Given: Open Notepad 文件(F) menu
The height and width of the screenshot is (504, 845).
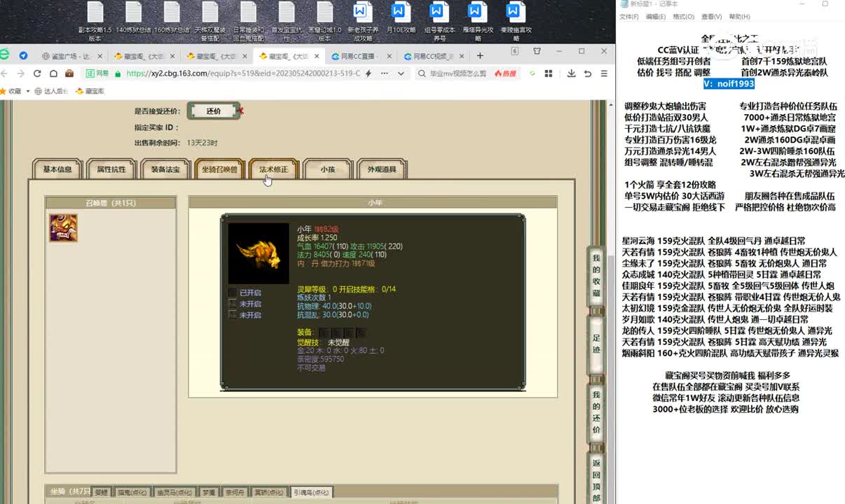Looking at the screenshot, I should pyautogui.click(x=628, y=17).
